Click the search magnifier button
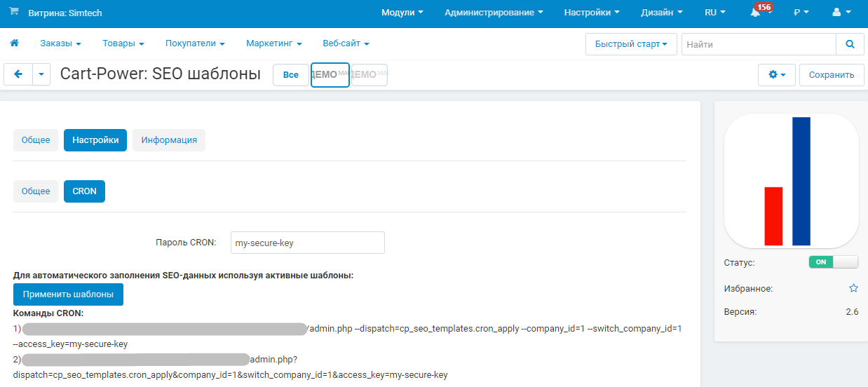 850,44
